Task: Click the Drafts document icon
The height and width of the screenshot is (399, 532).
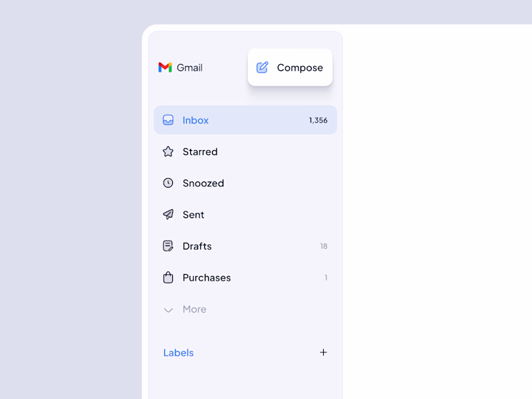Action: (x=168, y=246)
